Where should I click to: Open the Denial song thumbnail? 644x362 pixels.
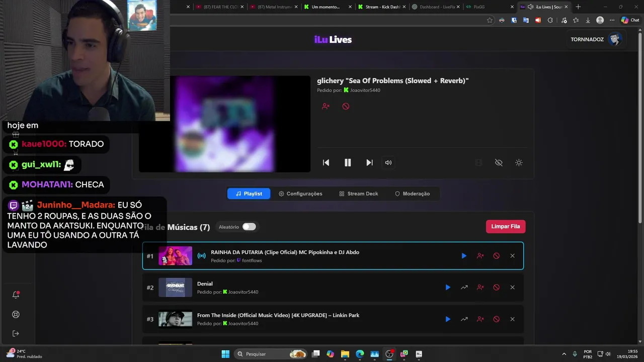pos(175,288)
